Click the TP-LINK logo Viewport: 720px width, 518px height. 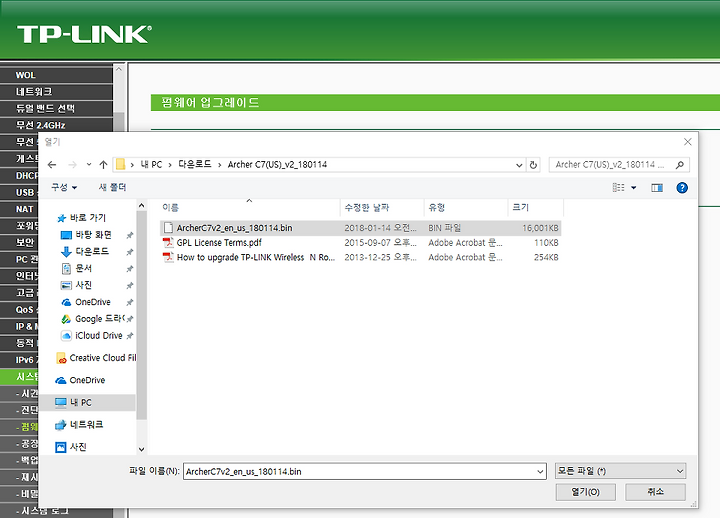coord(84,34)
